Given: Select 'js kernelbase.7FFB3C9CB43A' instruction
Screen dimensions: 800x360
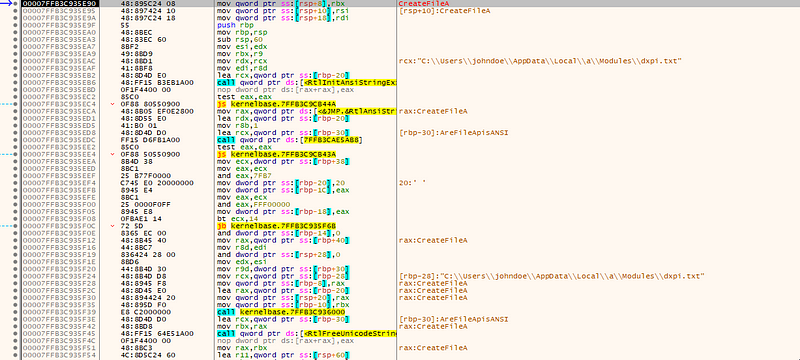Looking at the screenshot, I should coord(277,154).
